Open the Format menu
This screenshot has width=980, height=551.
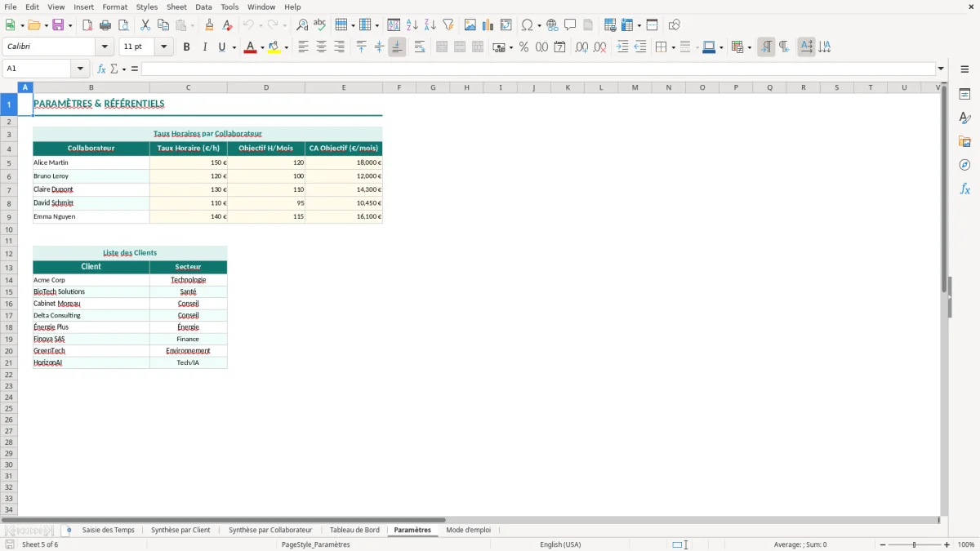click(115, 7)
